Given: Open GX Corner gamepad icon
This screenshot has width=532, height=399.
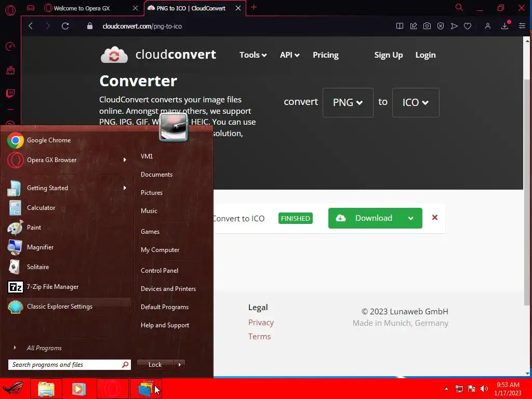Looking at the screenshot, I should coord(31,8).
